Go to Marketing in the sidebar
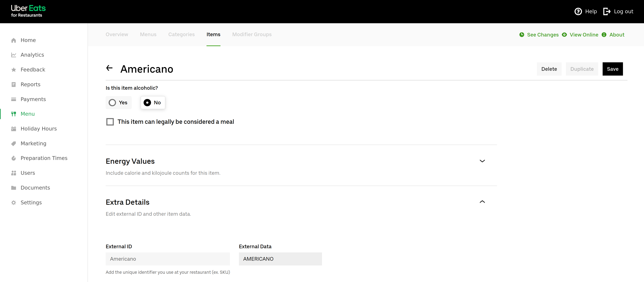644x282 pixels. [33, 144]
